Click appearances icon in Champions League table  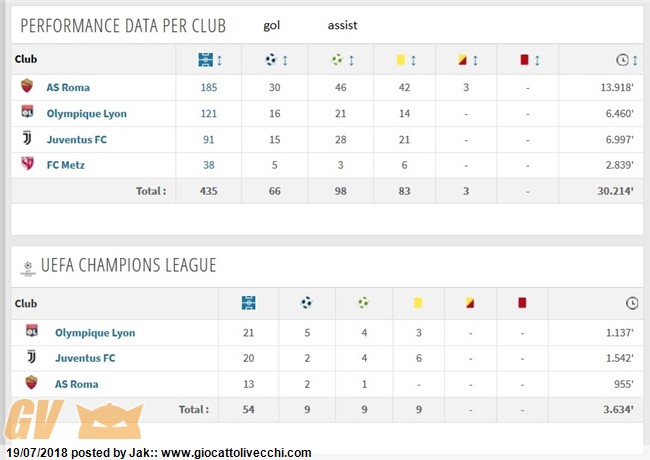tap(248, 303)
